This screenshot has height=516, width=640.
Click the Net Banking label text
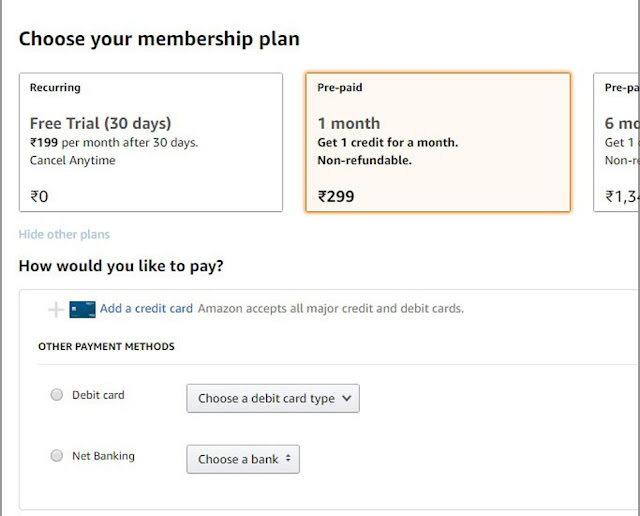click(x=103, y=456)
